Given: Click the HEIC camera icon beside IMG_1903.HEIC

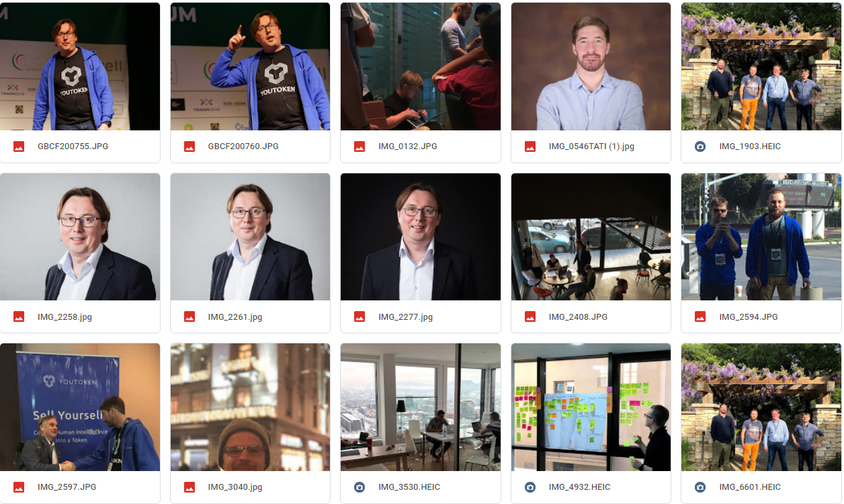Looking at the screenshot, I should (700, 146).
